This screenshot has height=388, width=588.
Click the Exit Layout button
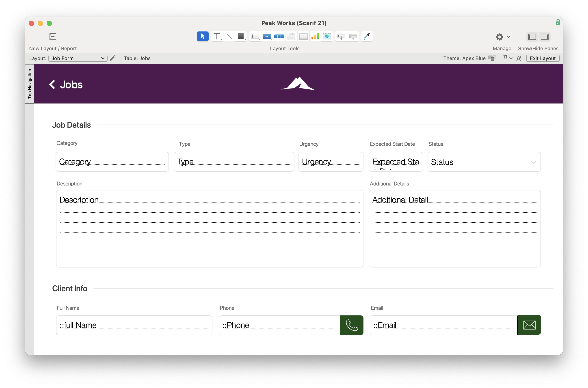point(543,58)
